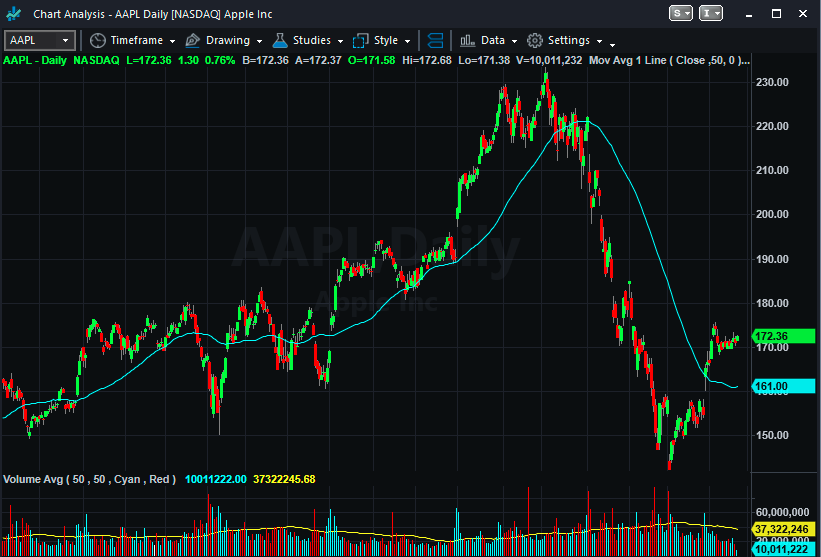Image resolution: width=821 pixels, height=557 pixels.
Task: Click the 'L=172.36' last price text
Action: click(x=149, y=60)
